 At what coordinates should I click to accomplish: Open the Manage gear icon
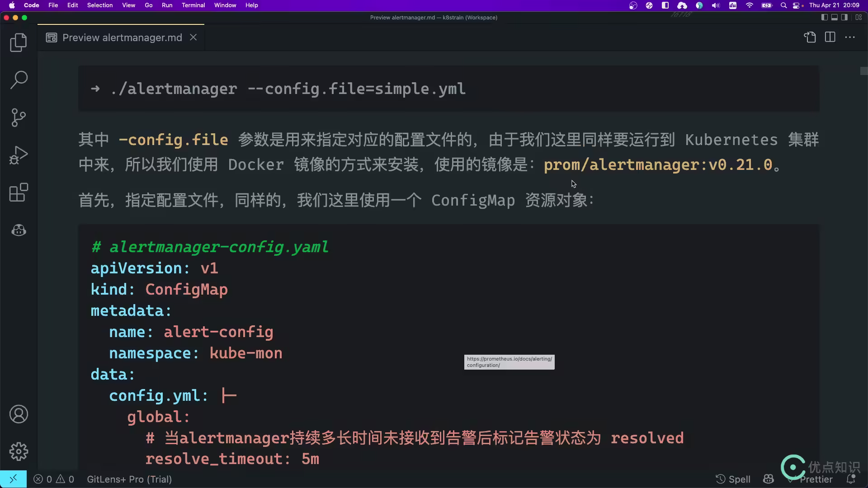[x=19, y=451]
